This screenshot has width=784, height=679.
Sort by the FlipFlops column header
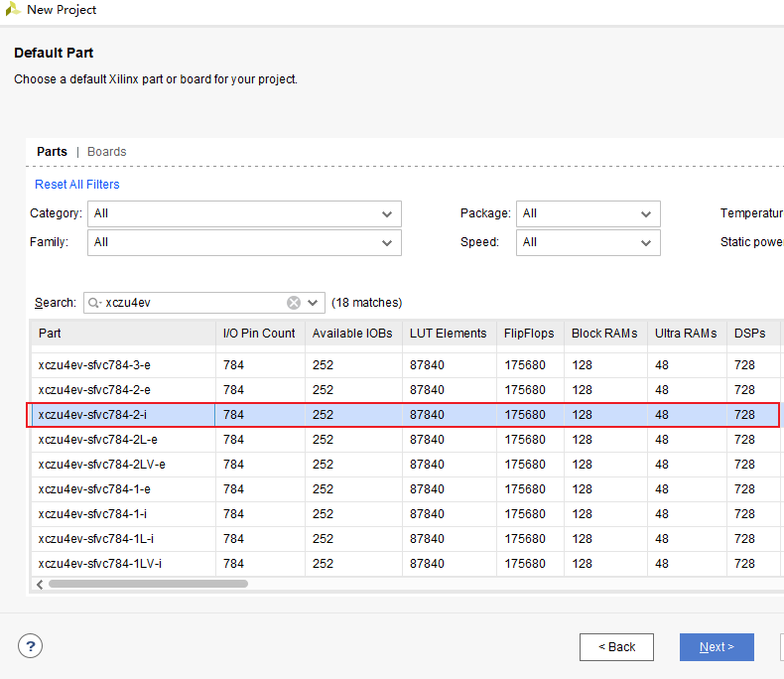coord(531,334)
